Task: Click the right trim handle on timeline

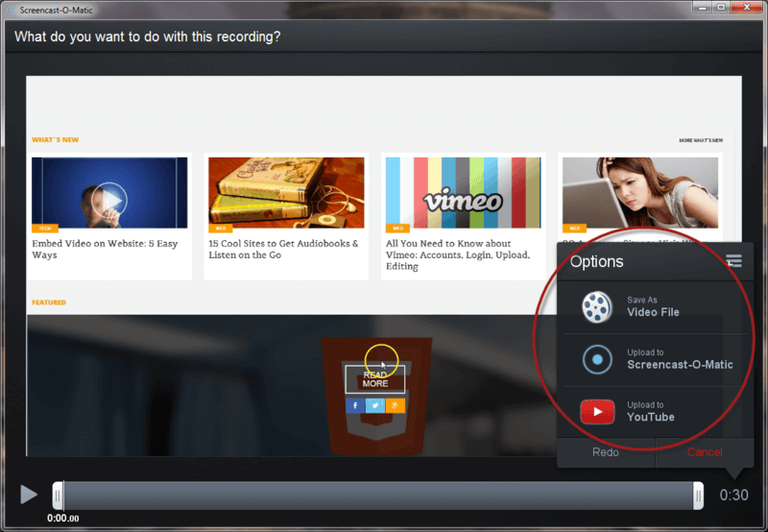Action: pos(699,496)
